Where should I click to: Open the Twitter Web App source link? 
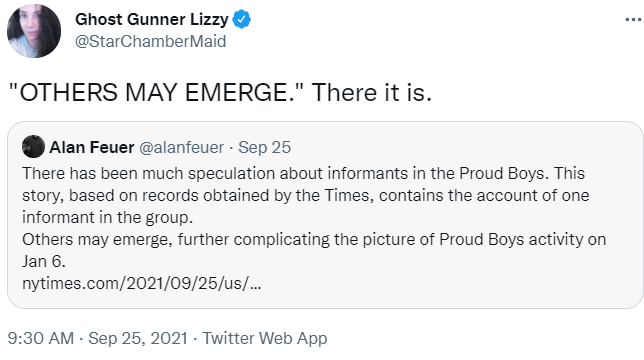point(265,338)
